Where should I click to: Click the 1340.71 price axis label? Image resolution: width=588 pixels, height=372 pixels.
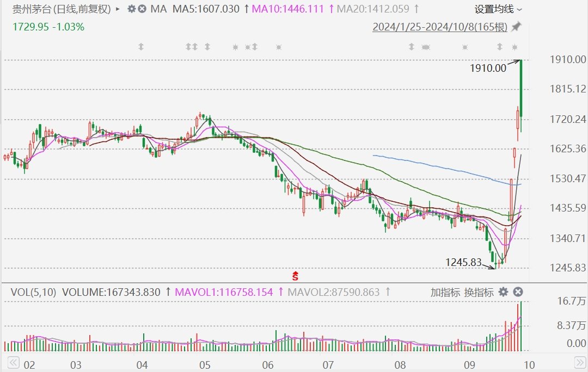point(568,238)
